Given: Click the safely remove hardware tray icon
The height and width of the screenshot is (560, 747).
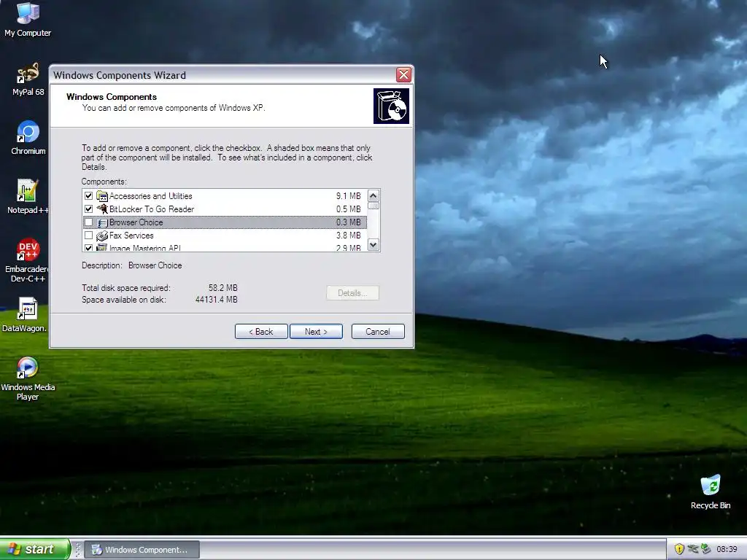Looking at the screenshot, I should tap(705, 549).
